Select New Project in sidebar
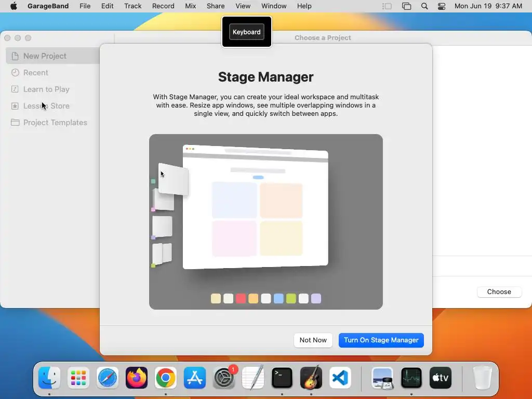This screenshot has height=399, width=532. click(x=53, y=56)
